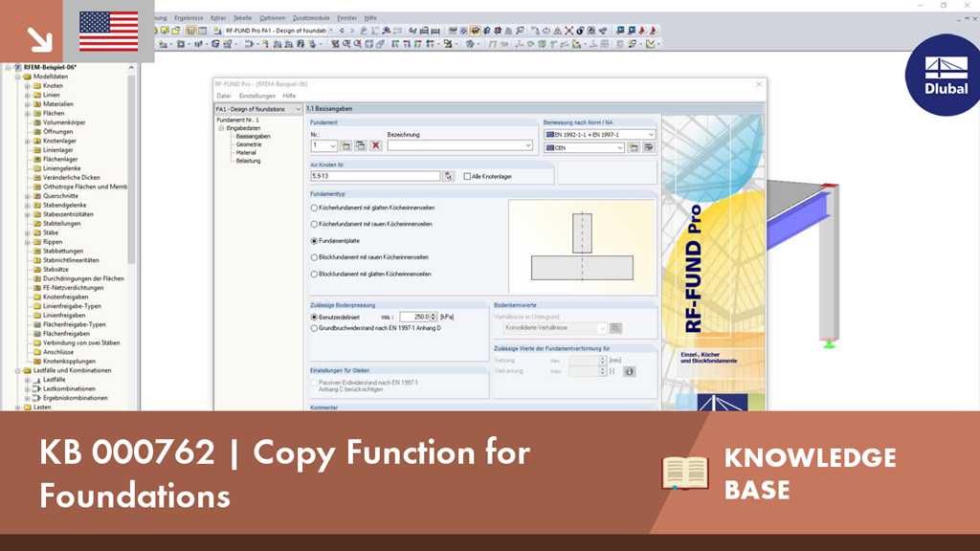Click the copy foundation icon beside Nr.
Viewport: 980px width, 551px height.
point(361,145)
